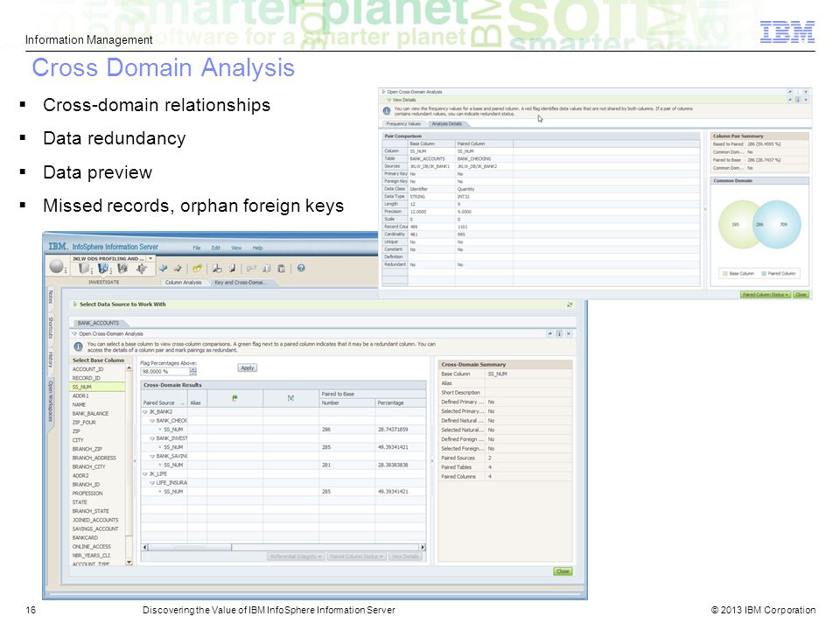Collapse the JK_BANK2 tree node

(x=144, y=412)
